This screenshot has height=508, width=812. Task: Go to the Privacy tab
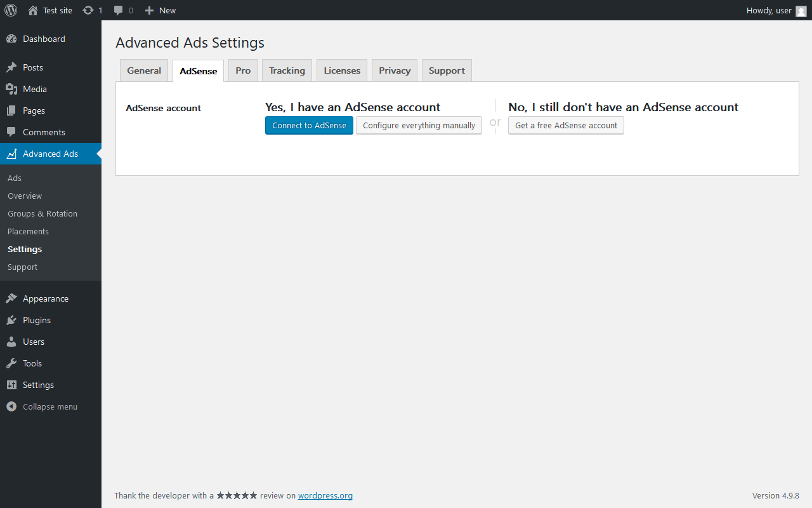[395, 70]
